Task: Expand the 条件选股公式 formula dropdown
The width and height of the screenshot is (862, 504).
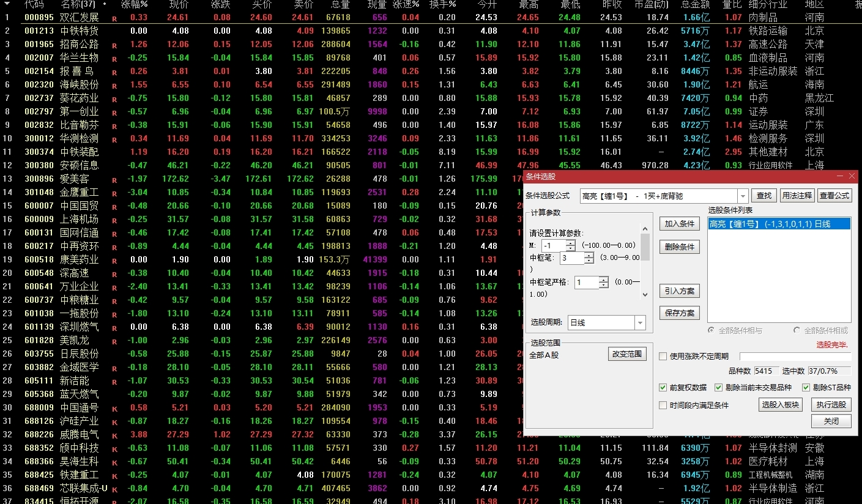Action: (743, 196)
